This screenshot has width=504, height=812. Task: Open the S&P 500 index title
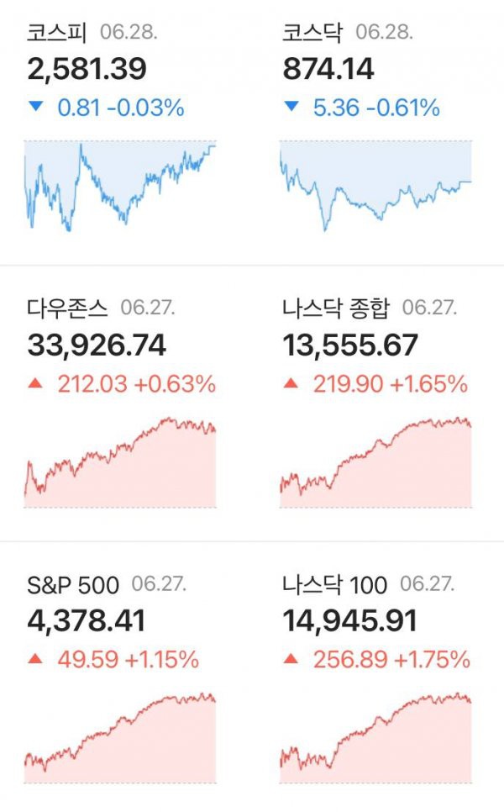(x=73, y=585)
